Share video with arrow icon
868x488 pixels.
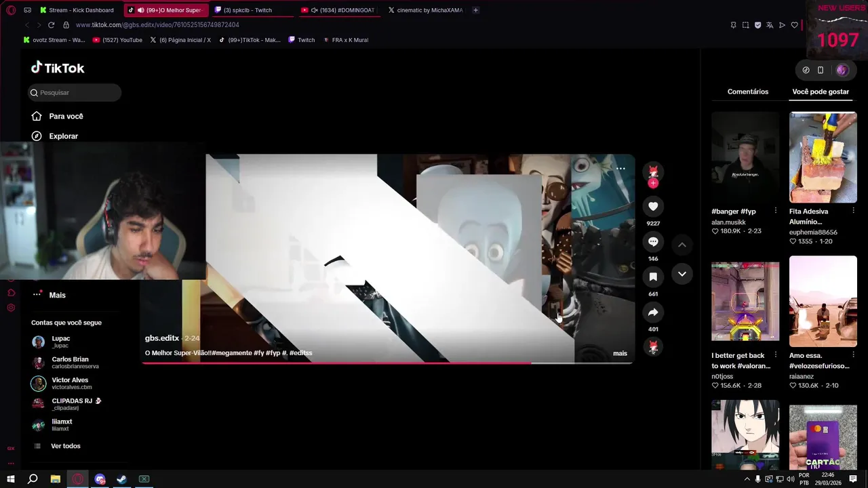(x=653, y=312)
